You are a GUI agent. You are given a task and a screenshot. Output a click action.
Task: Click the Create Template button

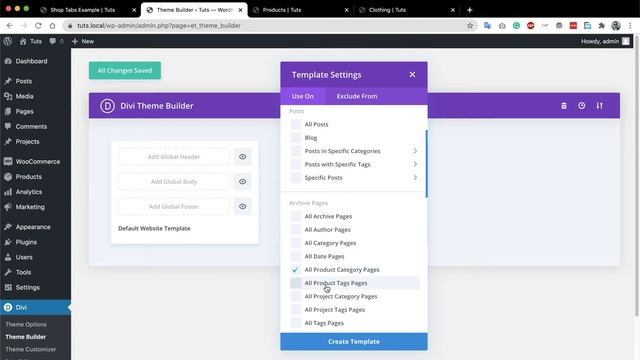pyautogui.click(x=354, y=342)
